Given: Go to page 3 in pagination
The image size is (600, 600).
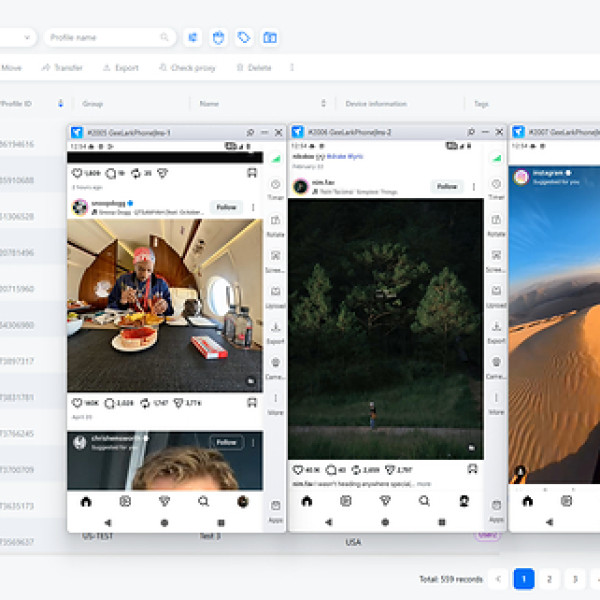Looking at the screenshot, I should (575, 579).
